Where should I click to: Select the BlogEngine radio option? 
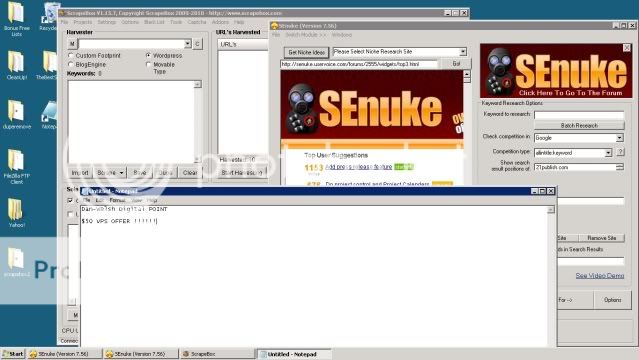coord(71,64)
